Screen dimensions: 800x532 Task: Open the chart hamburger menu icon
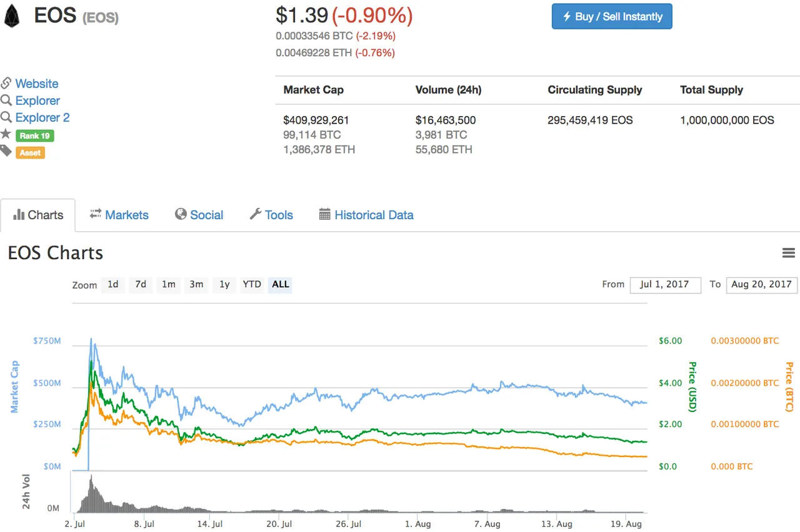pos(789,253)
